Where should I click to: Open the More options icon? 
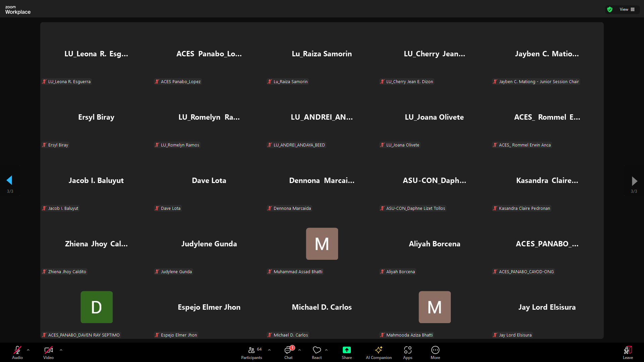pos(435,352)
